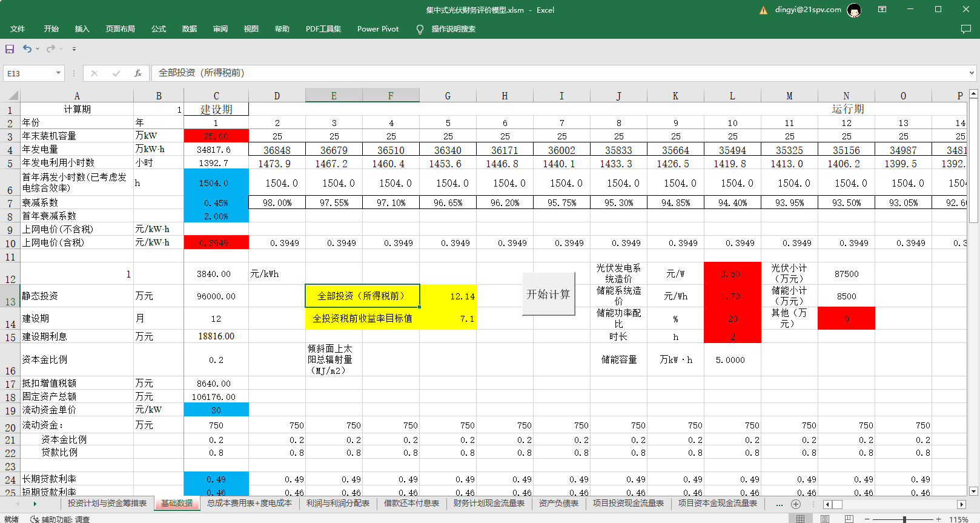Switch to the 投资计划与资金筹措表 sheet
Image resolution: width=980 pixels, height=523 pixels.
107,504
